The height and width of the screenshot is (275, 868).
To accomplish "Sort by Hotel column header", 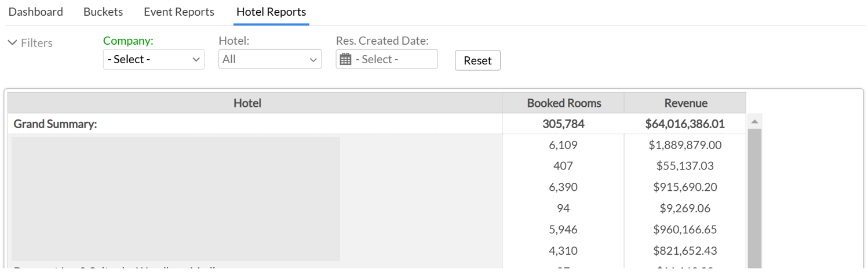I will (x=247, y=103).
